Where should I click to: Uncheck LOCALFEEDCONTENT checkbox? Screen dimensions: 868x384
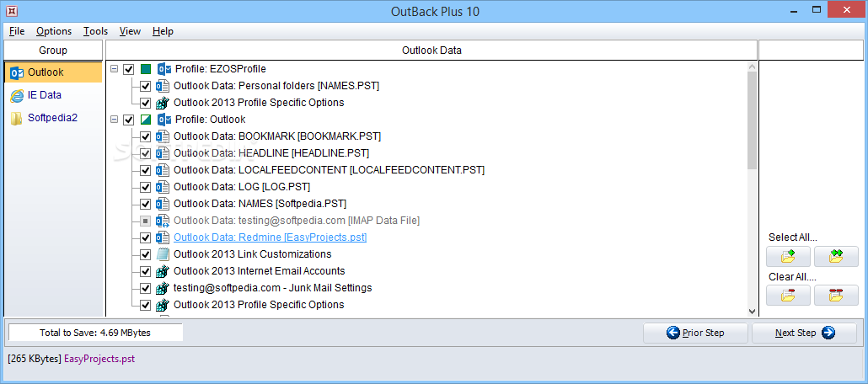coord(146,170)
